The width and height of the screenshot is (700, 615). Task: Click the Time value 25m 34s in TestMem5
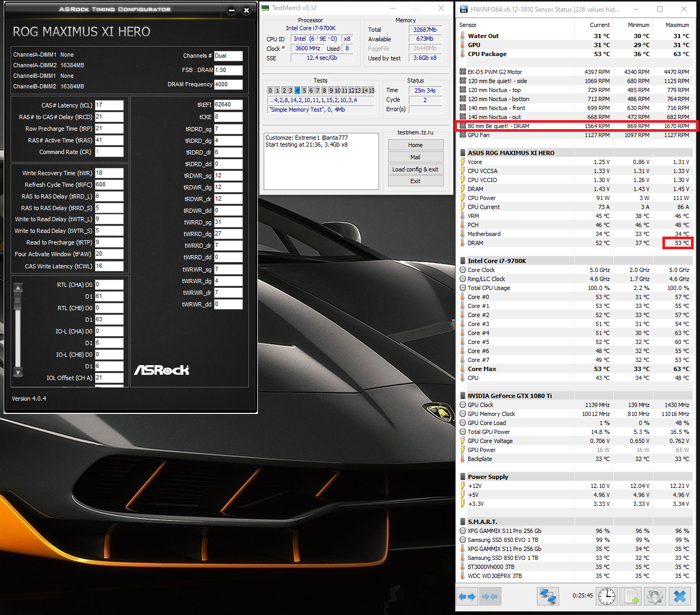[x=425, y=91]
